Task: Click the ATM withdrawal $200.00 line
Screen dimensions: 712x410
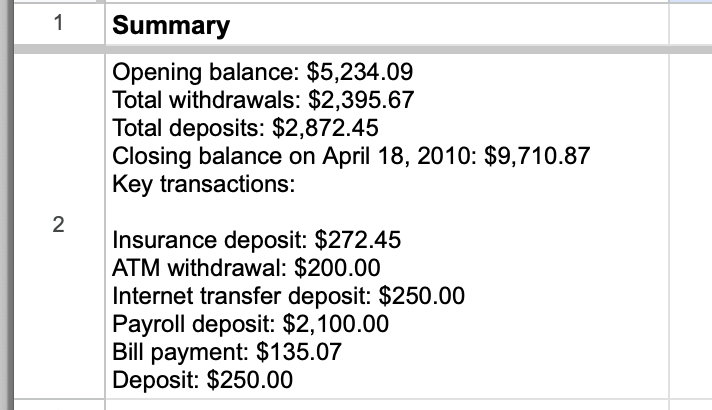Action: (246, 268)
